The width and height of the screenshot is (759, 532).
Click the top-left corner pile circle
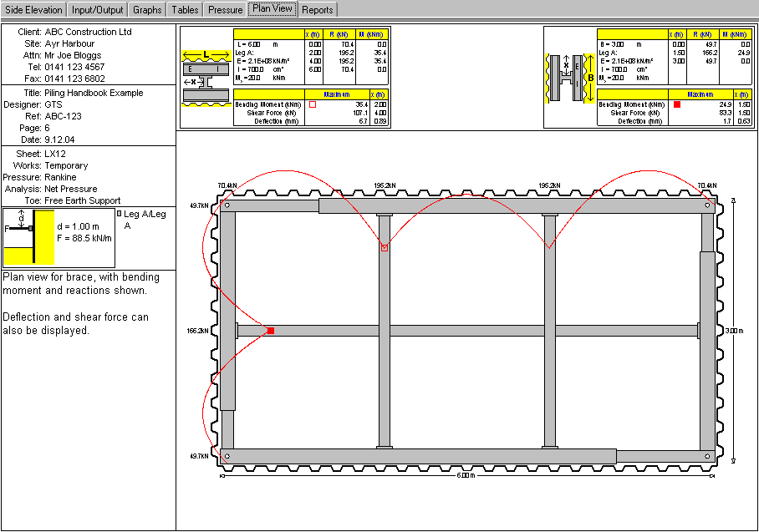pyautogui.click(x=227, y=205)
